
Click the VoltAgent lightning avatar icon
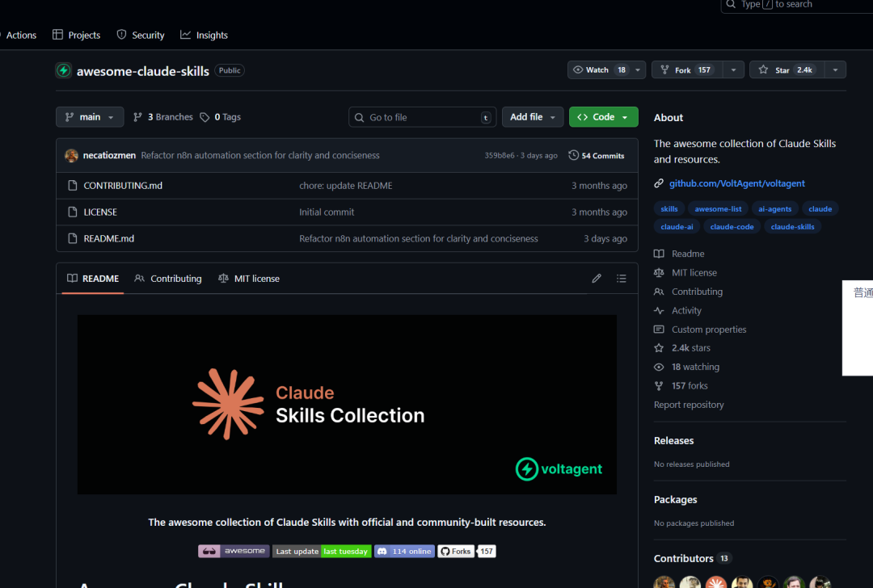coord(64,70)
